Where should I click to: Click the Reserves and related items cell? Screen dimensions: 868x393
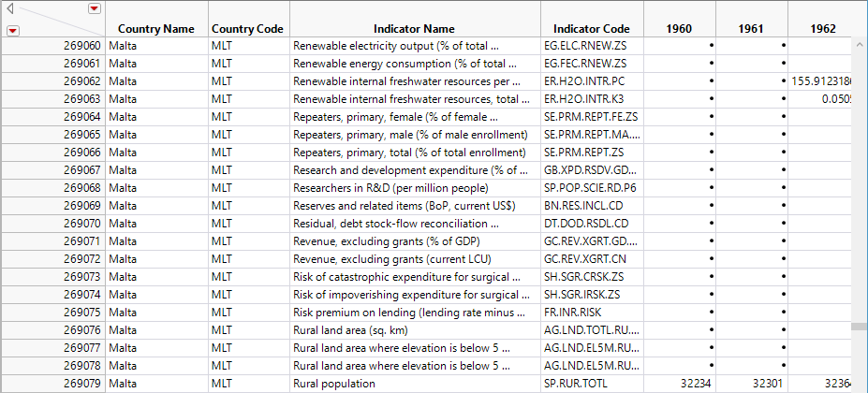click(x=415, y=205)
